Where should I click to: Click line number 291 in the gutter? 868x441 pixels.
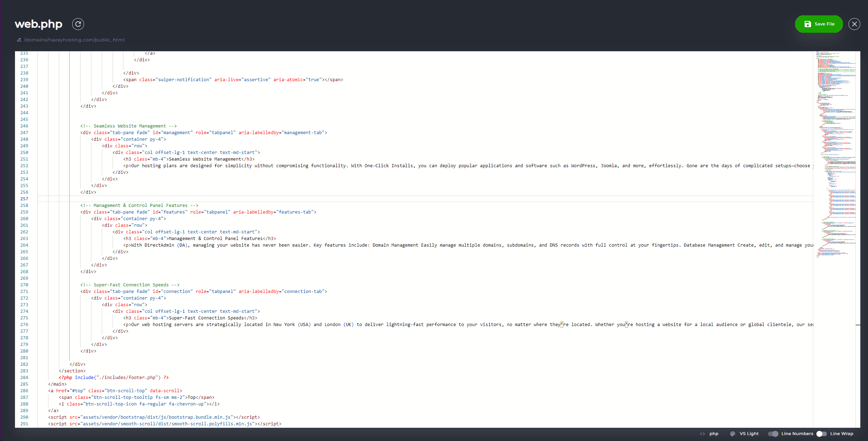pos(24,424)
